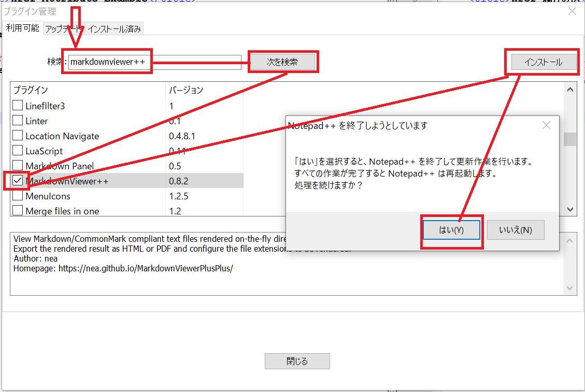Switch to the アップデート tab

[64, 30]
